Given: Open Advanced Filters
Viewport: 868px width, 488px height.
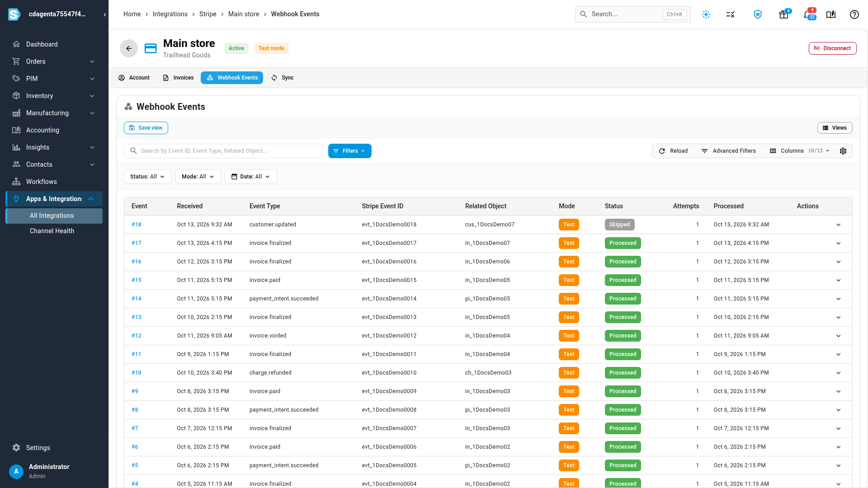Looking at the screenshot, I should coord(728,151).
